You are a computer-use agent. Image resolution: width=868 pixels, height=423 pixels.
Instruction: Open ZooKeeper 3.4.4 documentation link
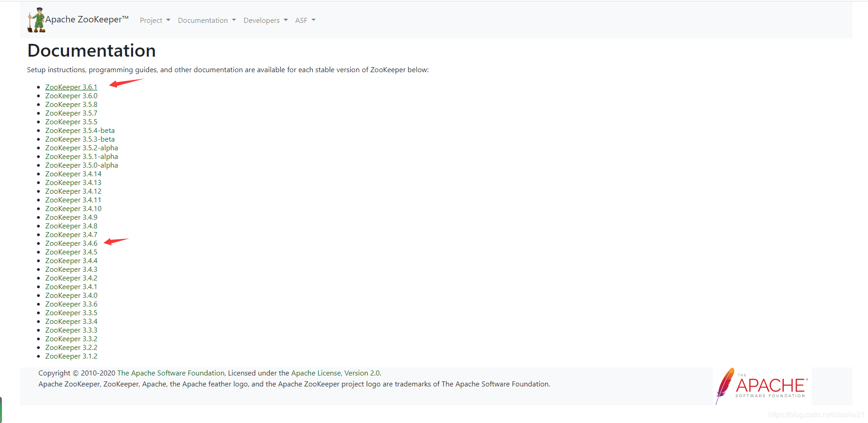pyautogui.click(x=71, y=261)
